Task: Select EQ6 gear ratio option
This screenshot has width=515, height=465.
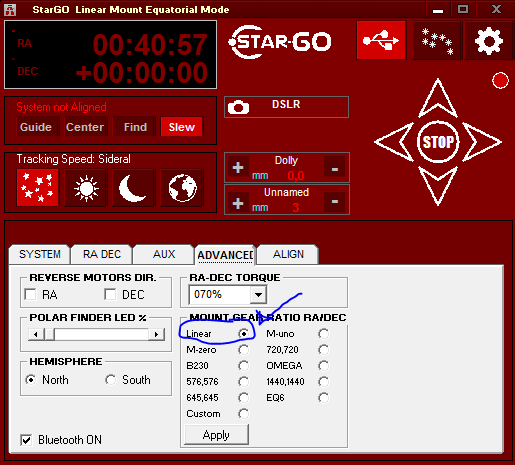Action: coord(324,397)
